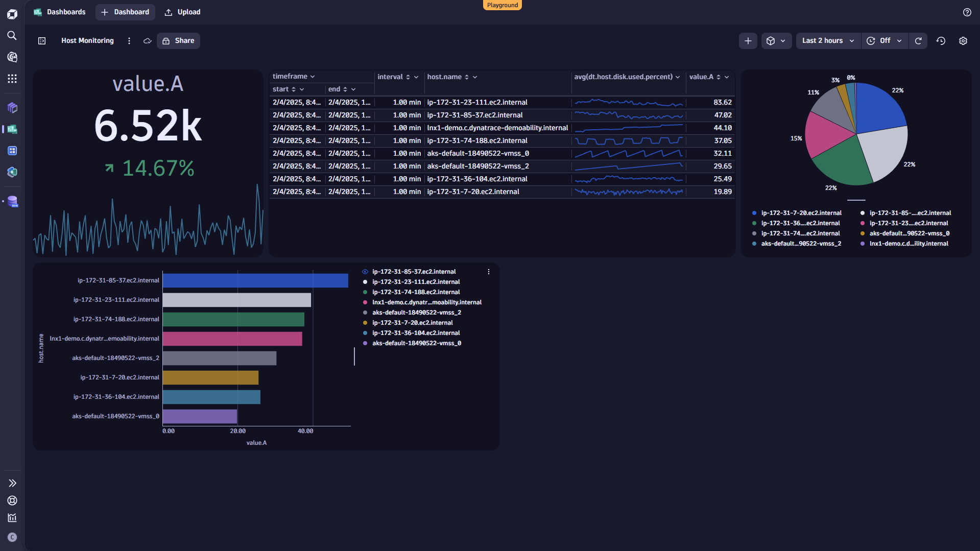The width and height of the screenshot is (980, 551).
Task: Click the cloud sync icon next to Host Monitoring
Action: [x=147, y=40]
